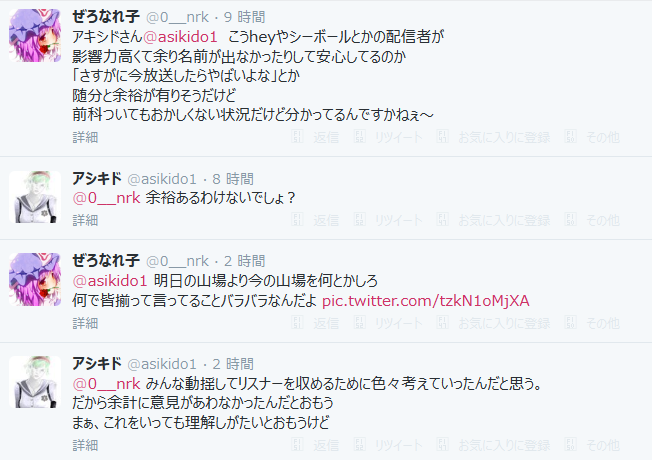This screenshot has height=460, width=652.
Task: Open pic.twitter.com/tzkN1oMjXA image link
Action: 426,300
